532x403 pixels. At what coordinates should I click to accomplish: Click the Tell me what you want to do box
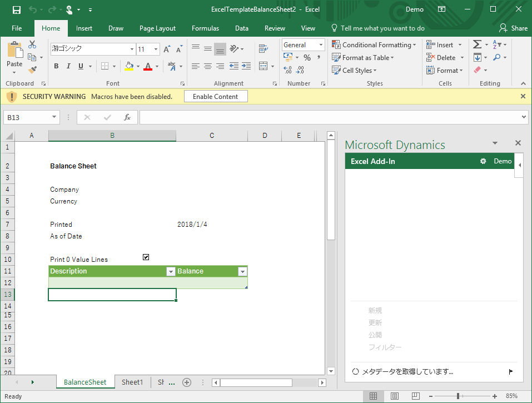click(x=378, y=28)
